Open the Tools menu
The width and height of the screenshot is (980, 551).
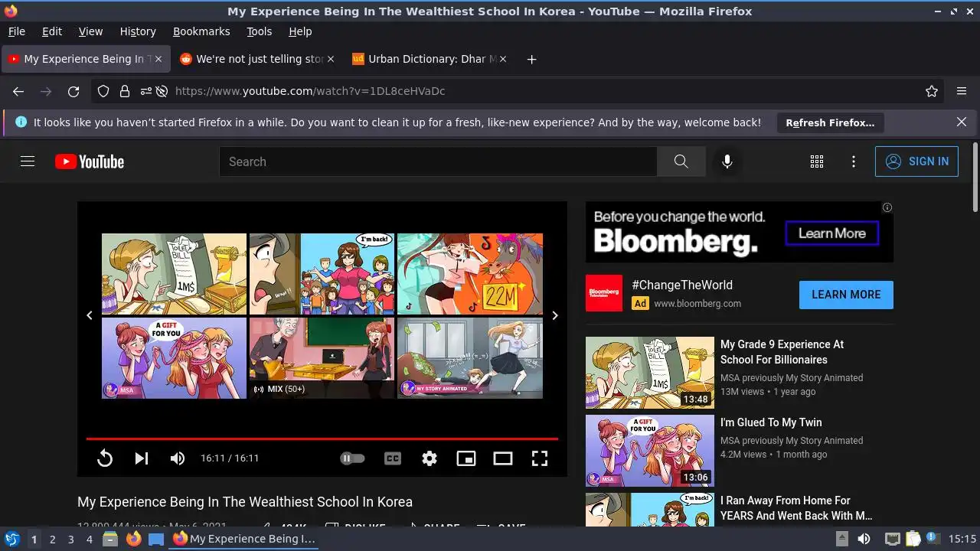tap(259, 31)
